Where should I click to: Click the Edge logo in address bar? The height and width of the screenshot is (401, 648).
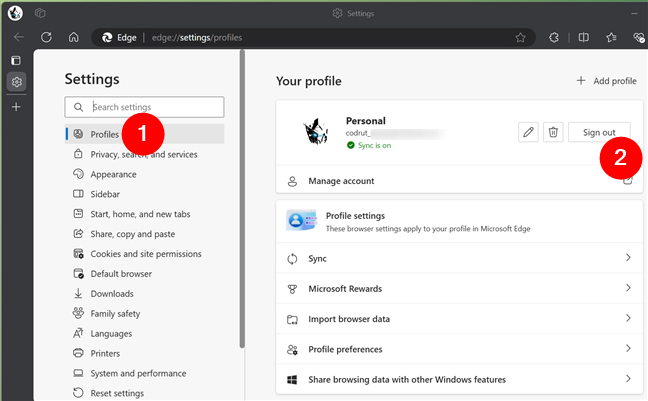click(x=107, y=38)
